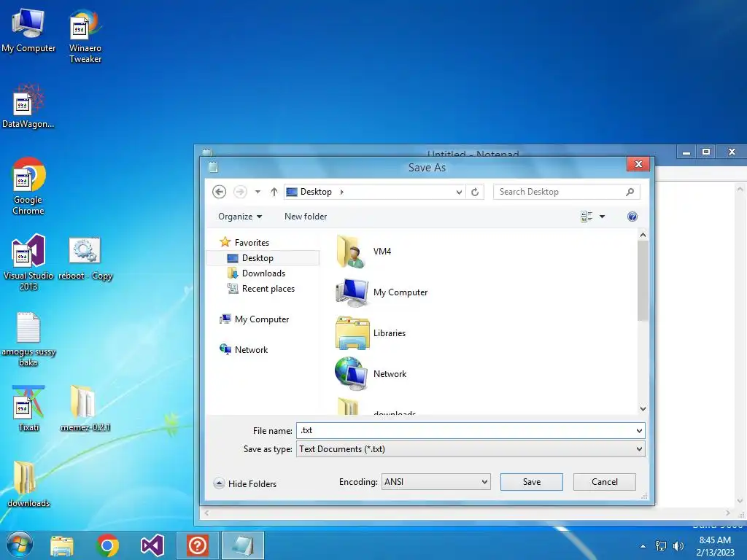Click the file list scroll down arrow
The height and width of the screenshot is (560, 747).
pos(643,408)
